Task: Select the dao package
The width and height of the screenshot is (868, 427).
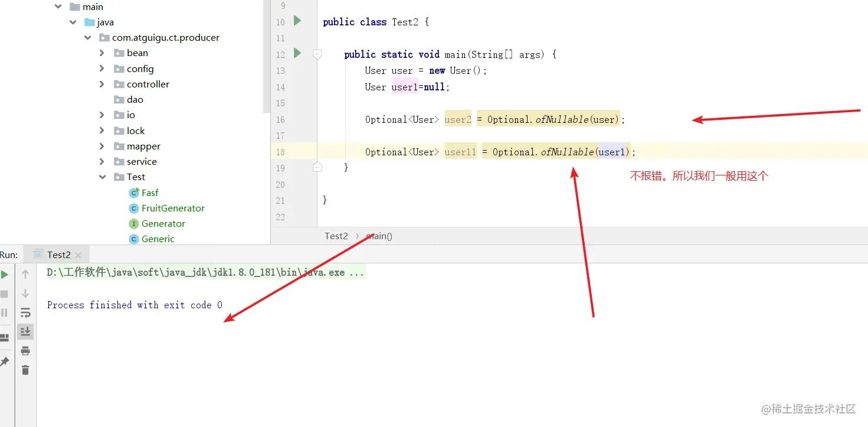Action: 129,99
